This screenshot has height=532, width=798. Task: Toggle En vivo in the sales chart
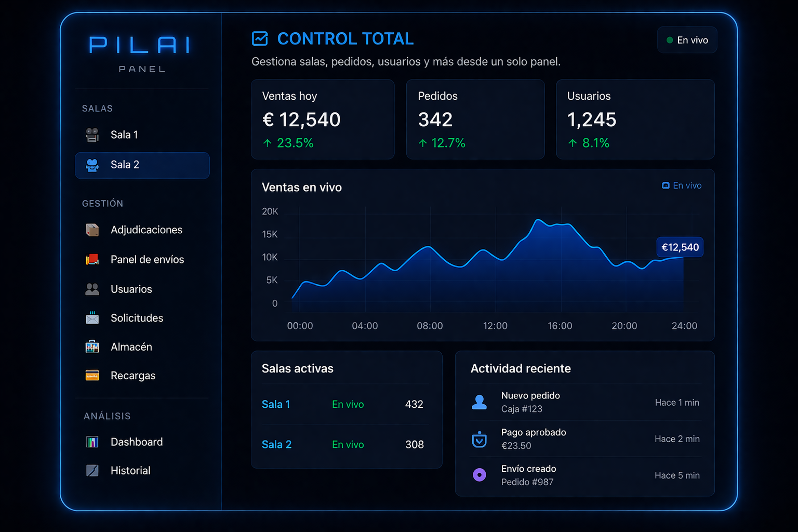tap(682, 185)
